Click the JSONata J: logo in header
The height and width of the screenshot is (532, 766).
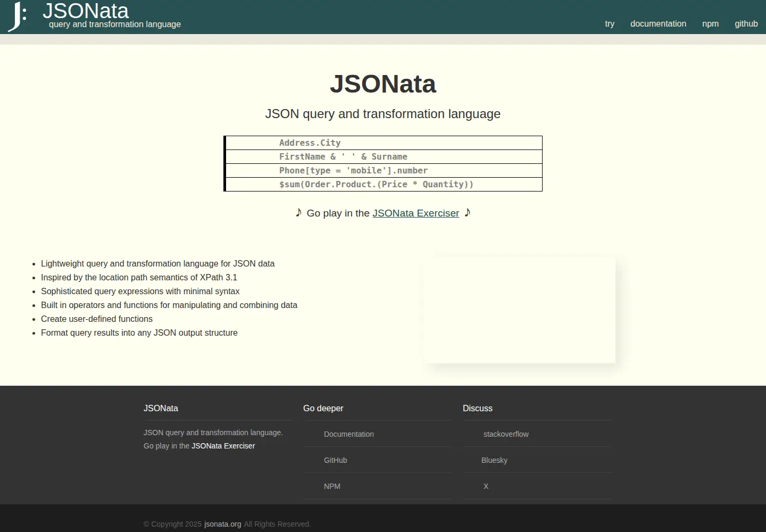[x=17, y=16]
